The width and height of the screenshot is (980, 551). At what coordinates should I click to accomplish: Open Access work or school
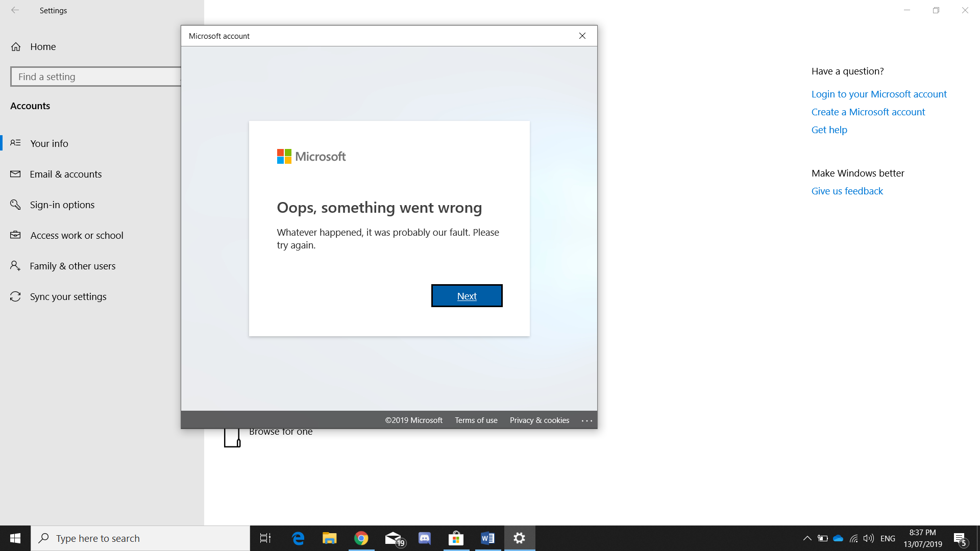point(77,235)
